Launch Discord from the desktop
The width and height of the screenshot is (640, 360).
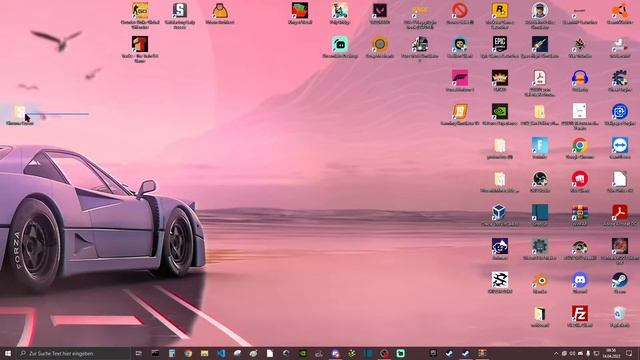580,282
